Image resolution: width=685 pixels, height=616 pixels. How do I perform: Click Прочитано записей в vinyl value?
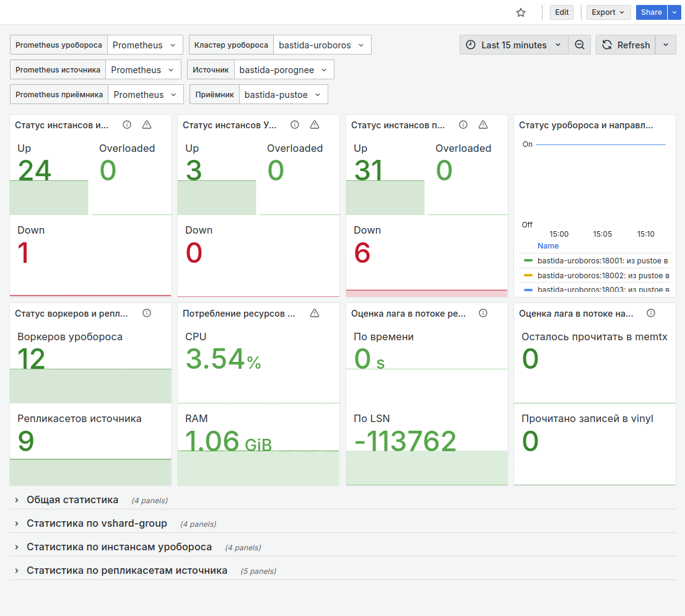point(530,441)
